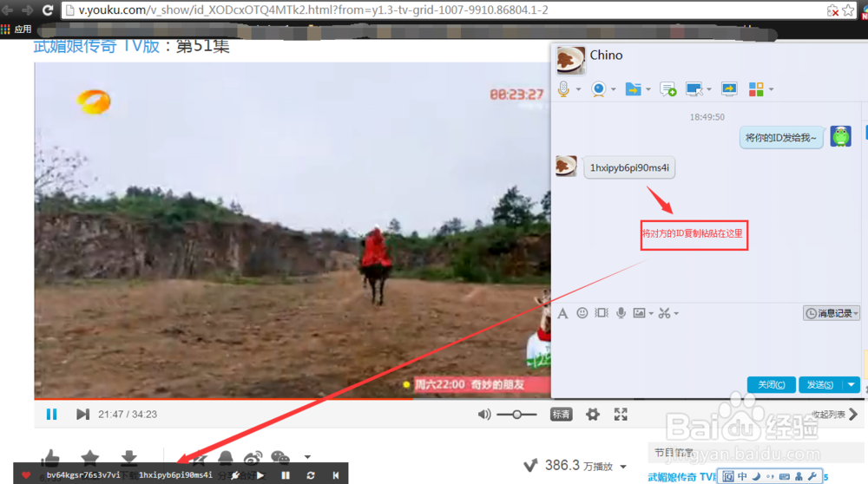The height and width of the screenshot is (484, 868).
Task: Expand the apps grid dropdown arrow
Action: (x=771, y=89)
